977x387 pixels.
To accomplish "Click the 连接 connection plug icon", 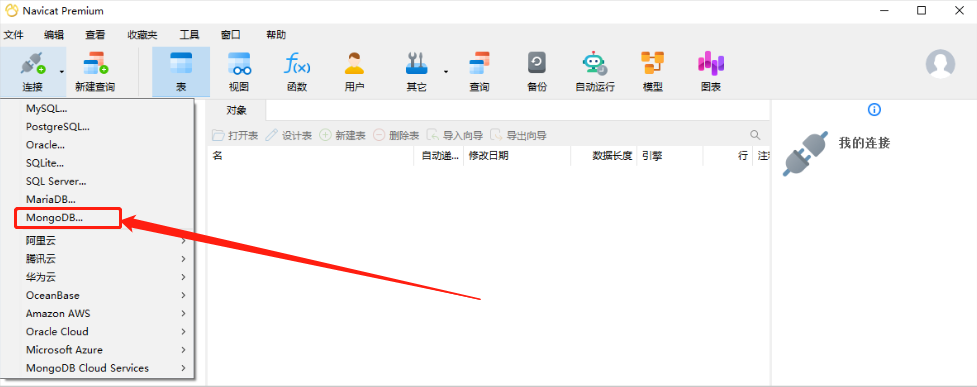I will point(32,64).
